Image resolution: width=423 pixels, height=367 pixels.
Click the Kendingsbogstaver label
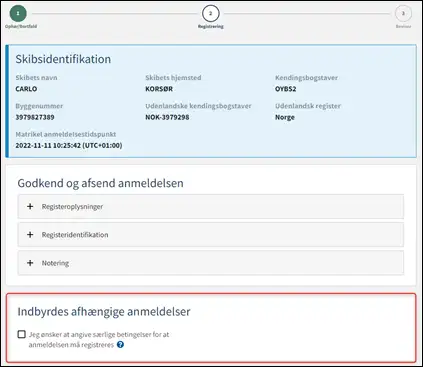pos(306,78)
